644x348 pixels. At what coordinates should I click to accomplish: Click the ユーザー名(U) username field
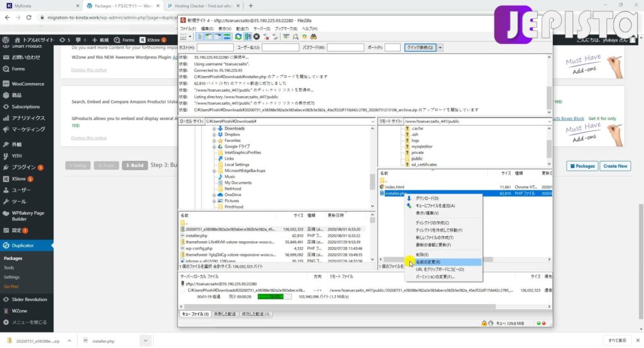(280, 48)
